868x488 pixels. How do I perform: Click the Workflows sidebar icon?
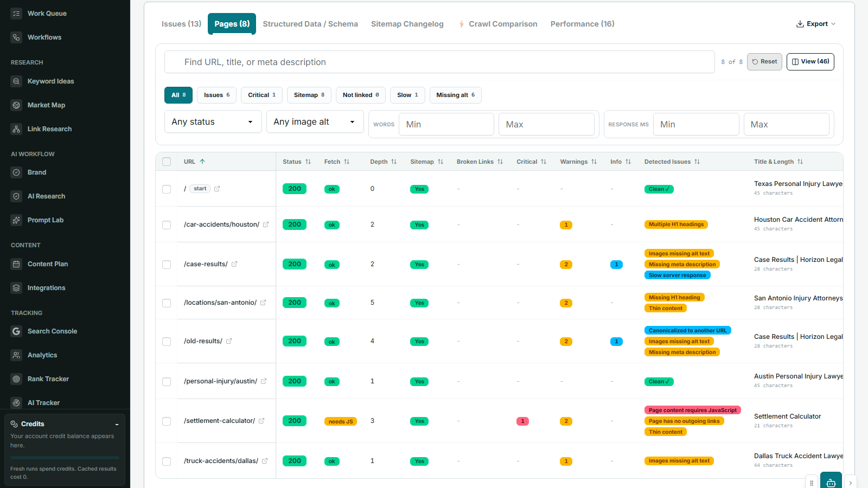click(16, 37)
